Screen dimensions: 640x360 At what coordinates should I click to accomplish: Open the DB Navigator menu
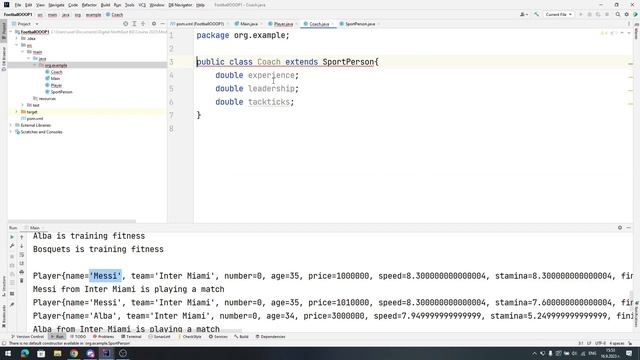point(180,5)
